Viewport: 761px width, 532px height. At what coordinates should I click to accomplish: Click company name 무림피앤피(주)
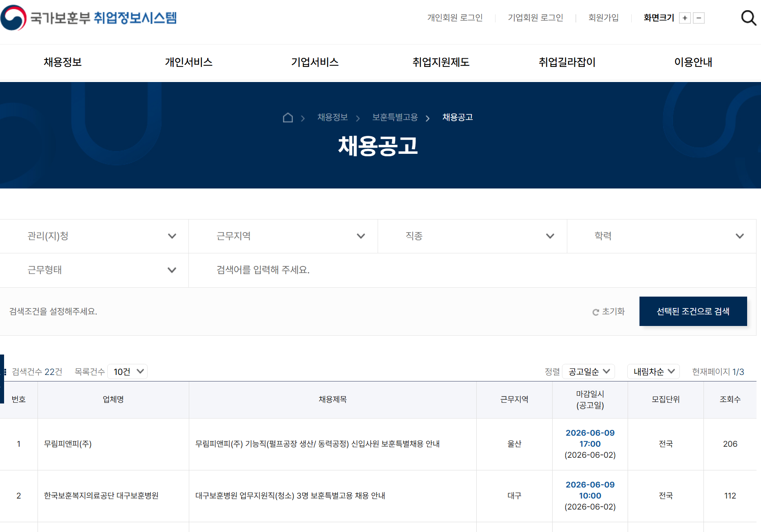(68, 444)
